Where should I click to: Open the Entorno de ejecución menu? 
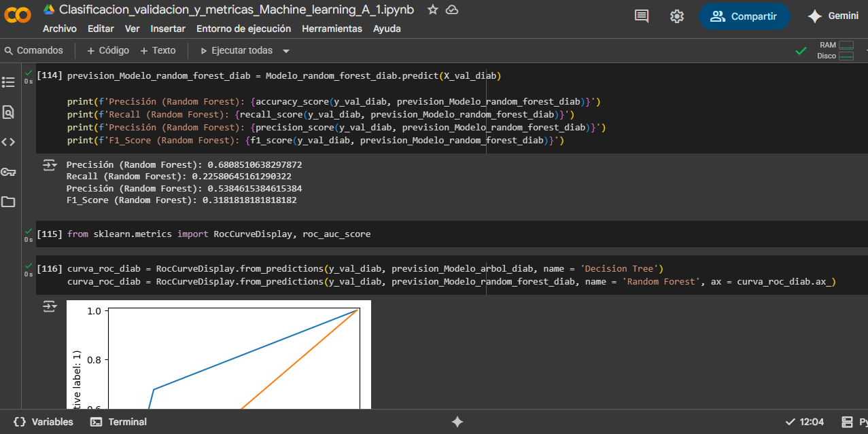(x=243, y=29)
